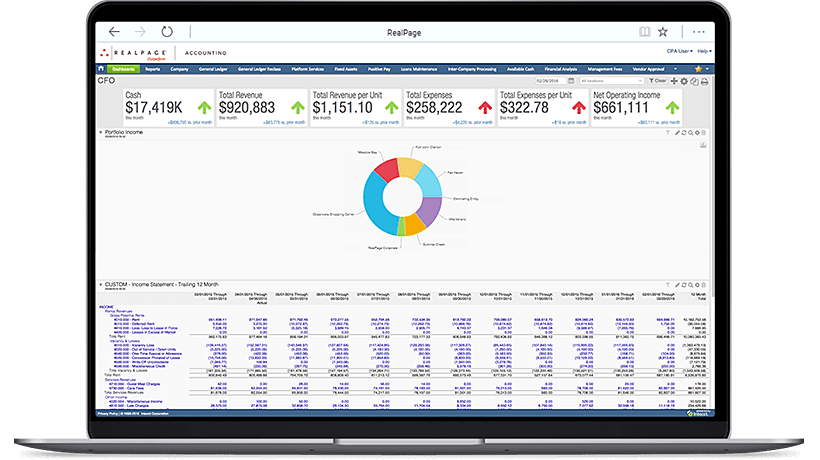Click the home icon in navigation bar
The width and height of the screenshot is (820, 460).
(x=101, y=69)
